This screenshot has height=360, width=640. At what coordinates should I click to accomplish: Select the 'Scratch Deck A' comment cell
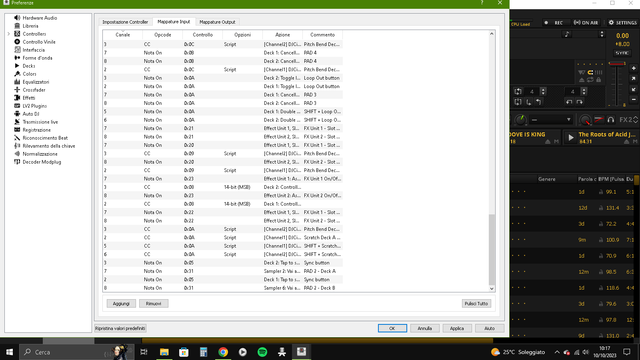(322, 238)
